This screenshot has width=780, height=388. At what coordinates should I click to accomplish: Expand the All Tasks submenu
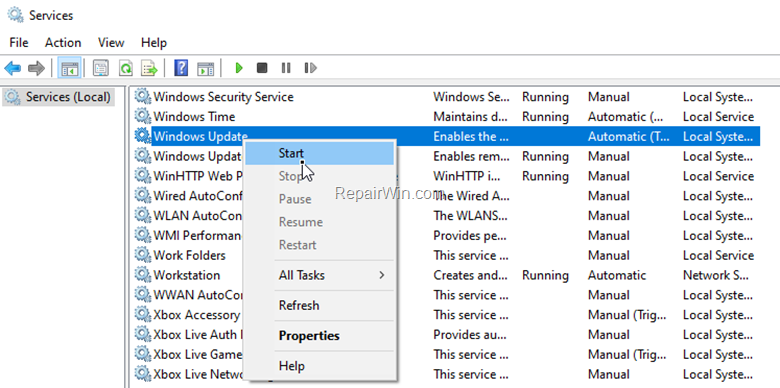coord(319,275)
